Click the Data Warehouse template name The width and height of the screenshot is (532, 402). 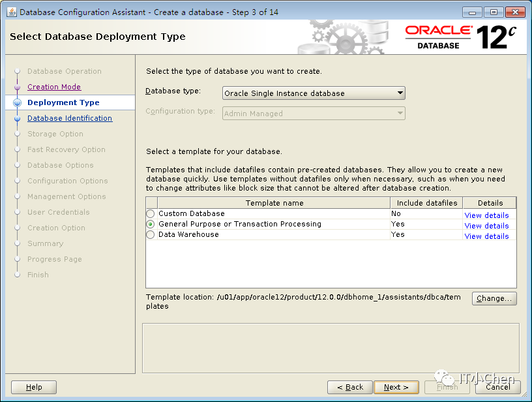click(x=188, y=235)
